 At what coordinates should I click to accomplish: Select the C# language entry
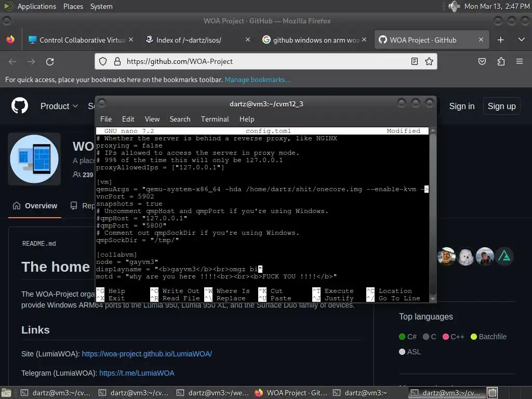(408, 337)
